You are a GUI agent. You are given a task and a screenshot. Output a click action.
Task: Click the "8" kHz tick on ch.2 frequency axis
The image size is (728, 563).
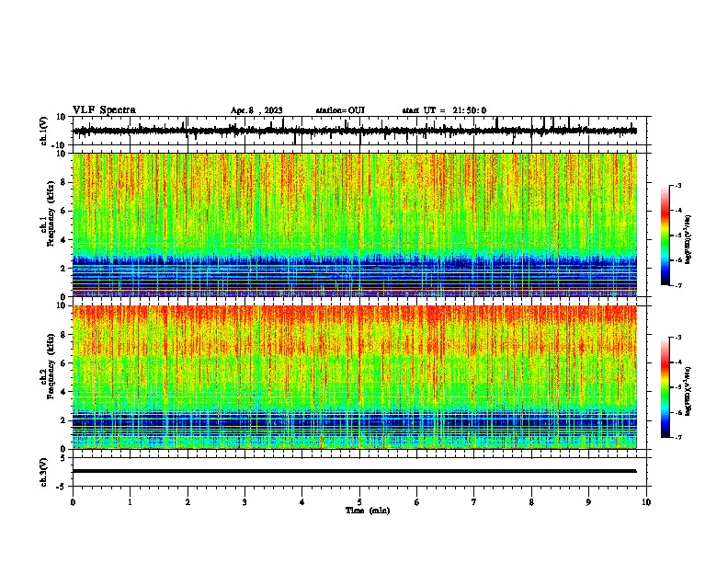tap(63, 335)
